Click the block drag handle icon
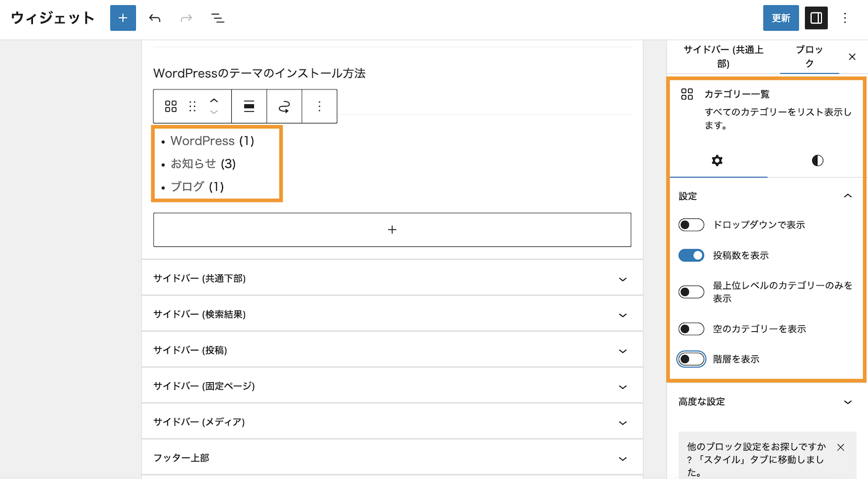The image size is (868, 479). (x=192, y=106)
